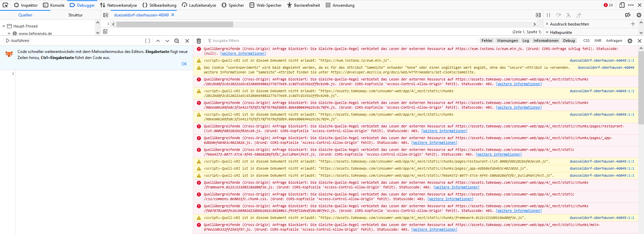Open debugger settings gear
Screen dimensions: 644x234
pyautogui.click(x=639, y=15)
